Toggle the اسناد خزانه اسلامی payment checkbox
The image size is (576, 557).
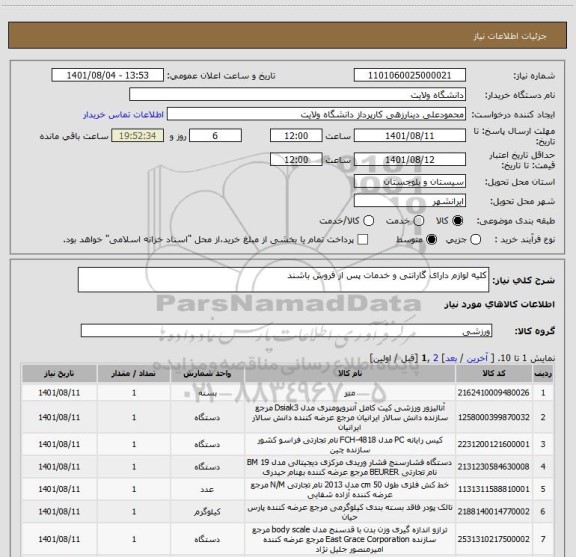tap(363, 240)
